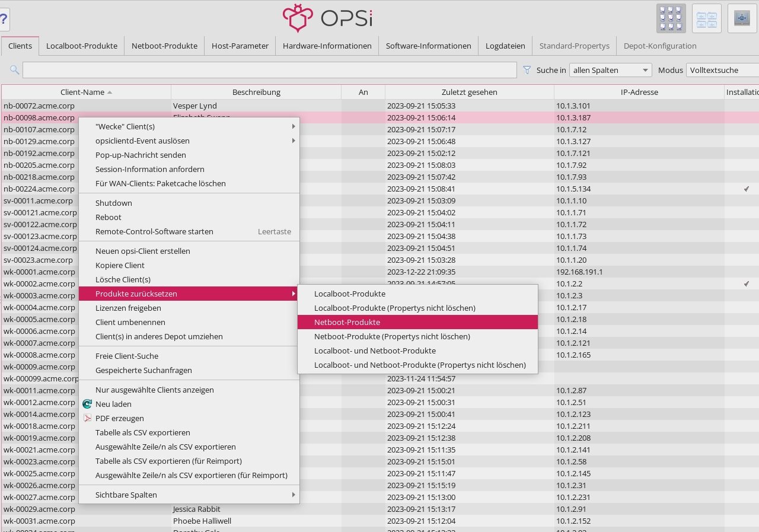This screenshot has width=759, height=532.
Task: Choose Netboot-Produkte in submenu
Action: (417, 322)
